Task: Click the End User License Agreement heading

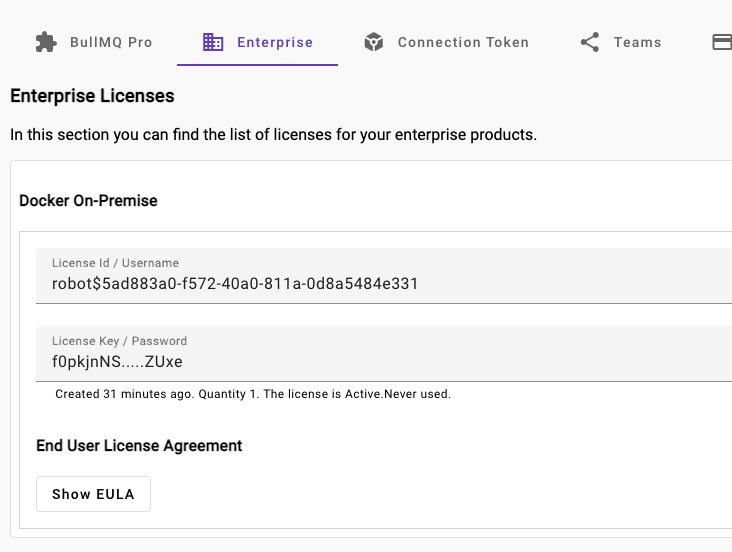Action: click(139, 445)
